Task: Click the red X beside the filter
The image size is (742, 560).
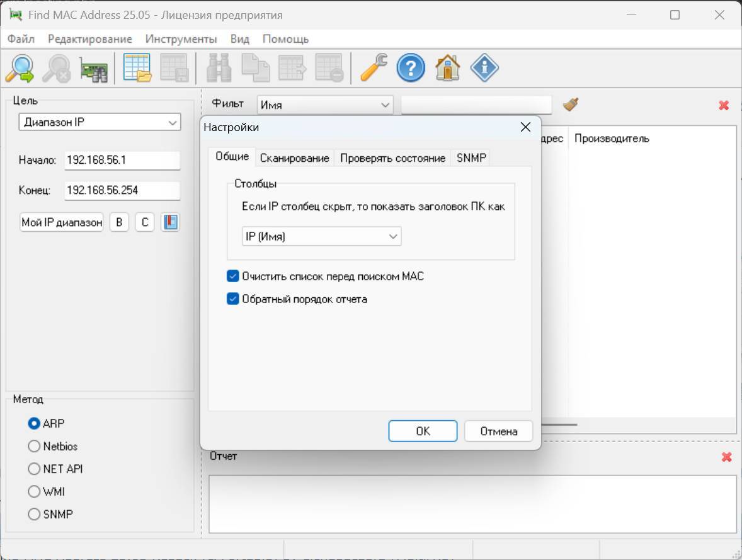Action: coord(724,105)
